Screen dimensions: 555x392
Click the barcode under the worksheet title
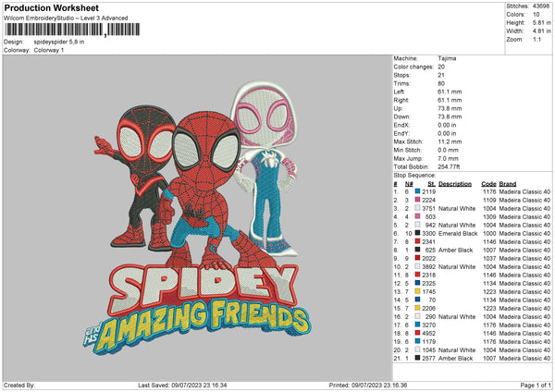[72, 30]
